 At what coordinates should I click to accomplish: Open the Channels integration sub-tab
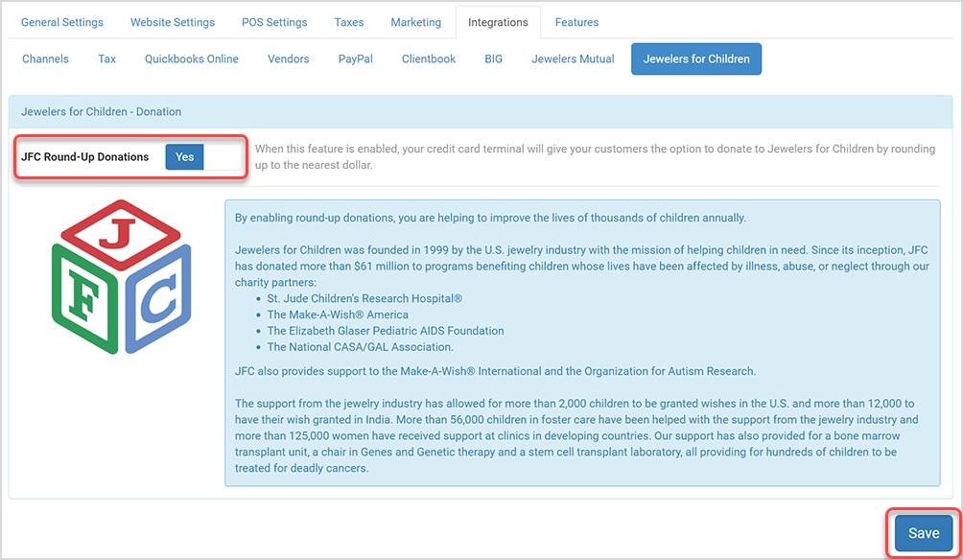point(45,58)
